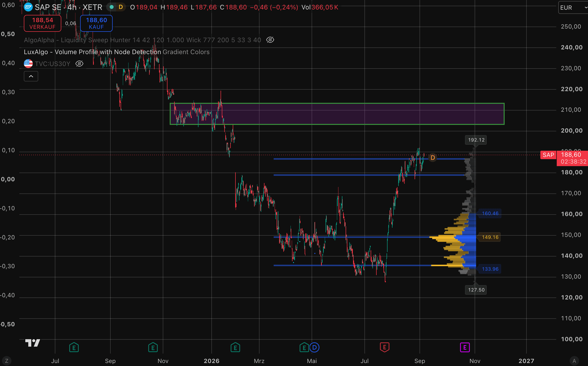588x366 pixels.
Task: Click the 250,00 price axis label
Action: [571, 27]
